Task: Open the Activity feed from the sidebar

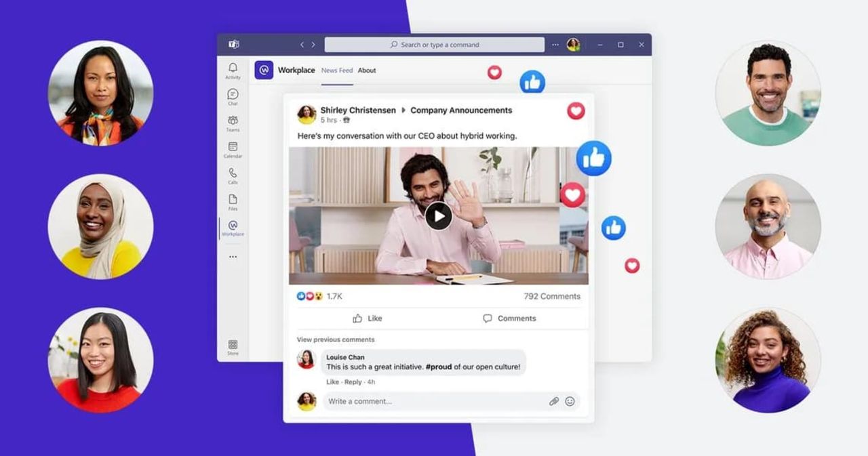Action: click(x=233, y=71)
